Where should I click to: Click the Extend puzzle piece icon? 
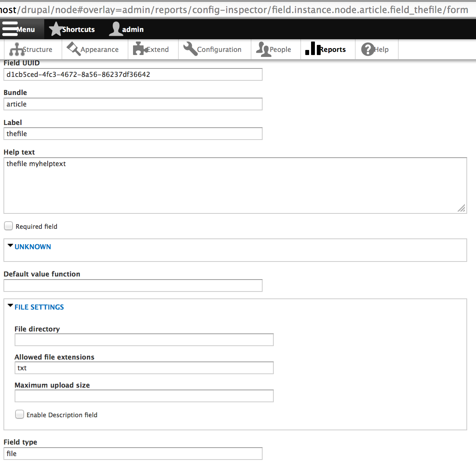(x=140, y=49)
